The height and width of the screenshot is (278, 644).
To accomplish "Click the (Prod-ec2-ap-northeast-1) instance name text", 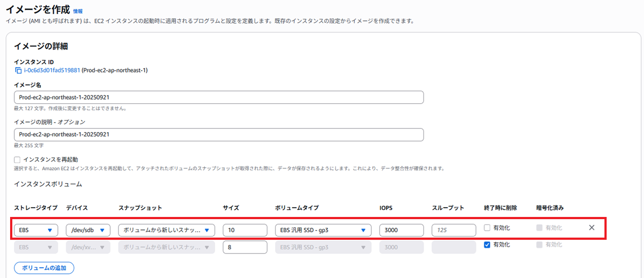I will (115, 70).
